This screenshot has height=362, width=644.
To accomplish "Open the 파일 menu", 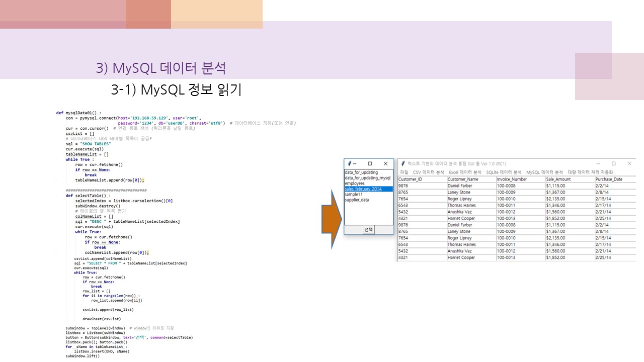I will 404,172.
